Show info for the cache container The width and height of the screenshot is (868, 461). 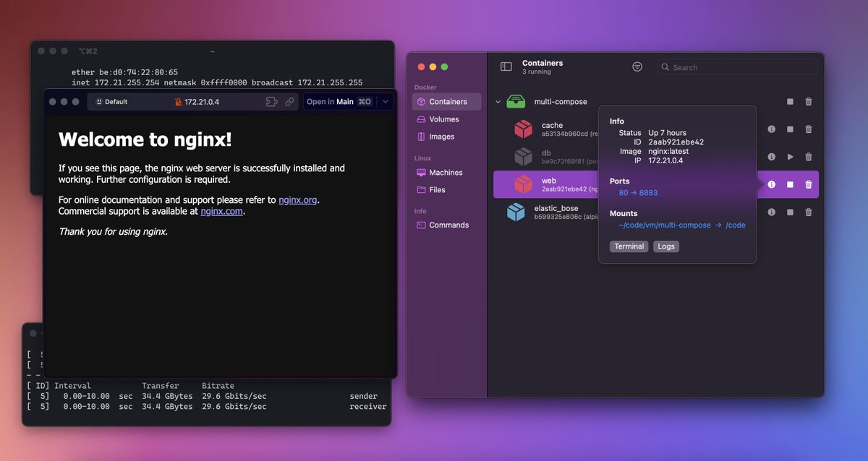(771, 129)
